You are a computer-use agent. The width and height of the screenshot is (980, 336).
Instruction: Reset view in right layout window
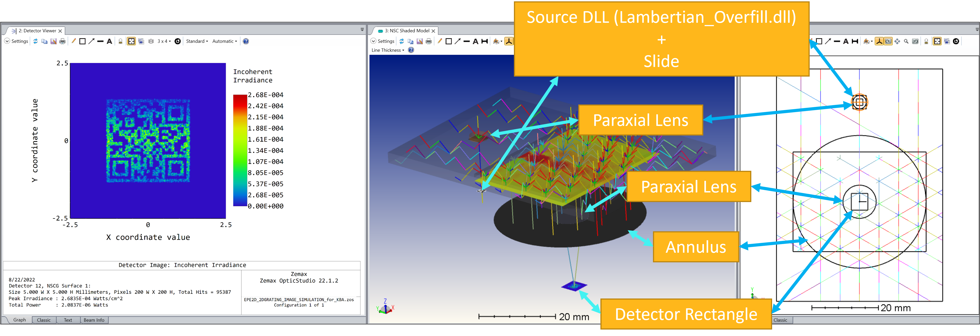point(915,41)
